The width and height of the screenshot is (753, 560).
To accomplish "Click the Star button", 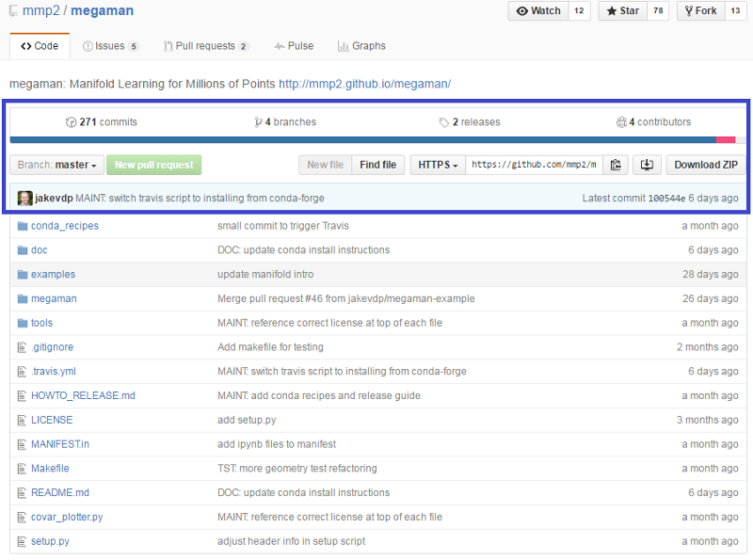I will (623, 10).
